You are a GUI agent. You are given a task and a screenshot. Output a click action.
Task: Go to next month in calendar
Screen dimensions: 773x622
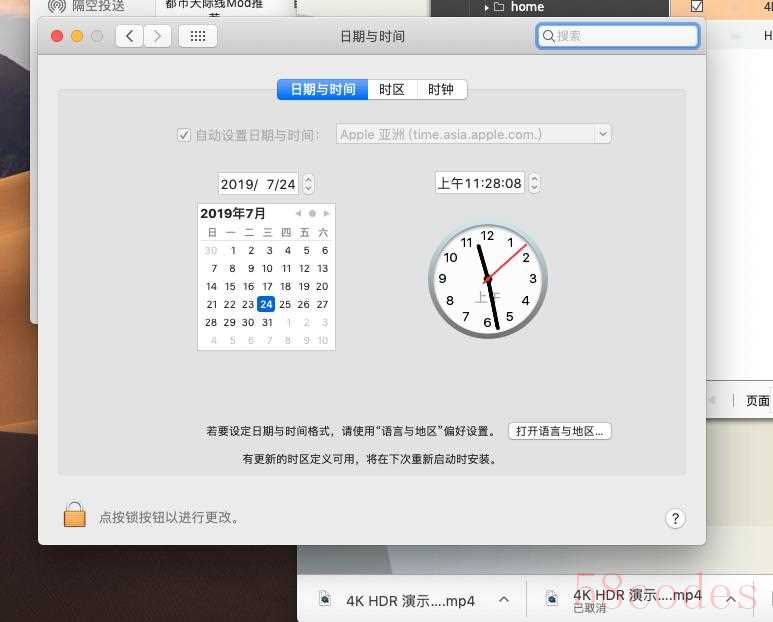point(326,213)
